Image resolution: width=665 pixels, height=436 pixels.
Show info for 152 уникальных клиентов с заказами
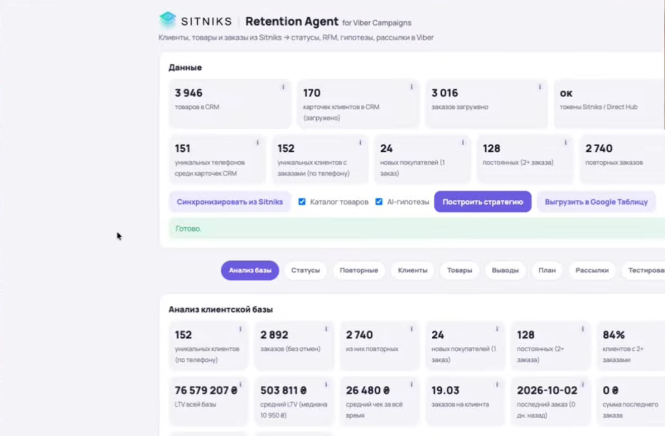pyautogui.click(x=360, y=143)
